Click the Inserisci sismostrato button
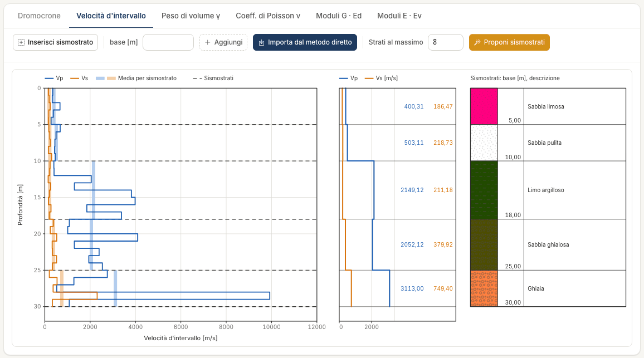This screenshot has width=644, height=358. tap(56, 42)
